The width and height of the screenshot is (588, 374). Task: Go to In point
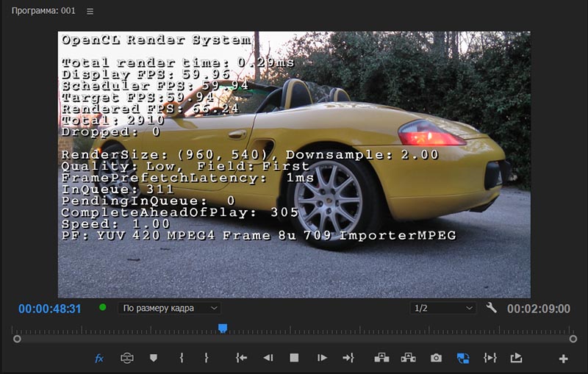coord(241,358)
